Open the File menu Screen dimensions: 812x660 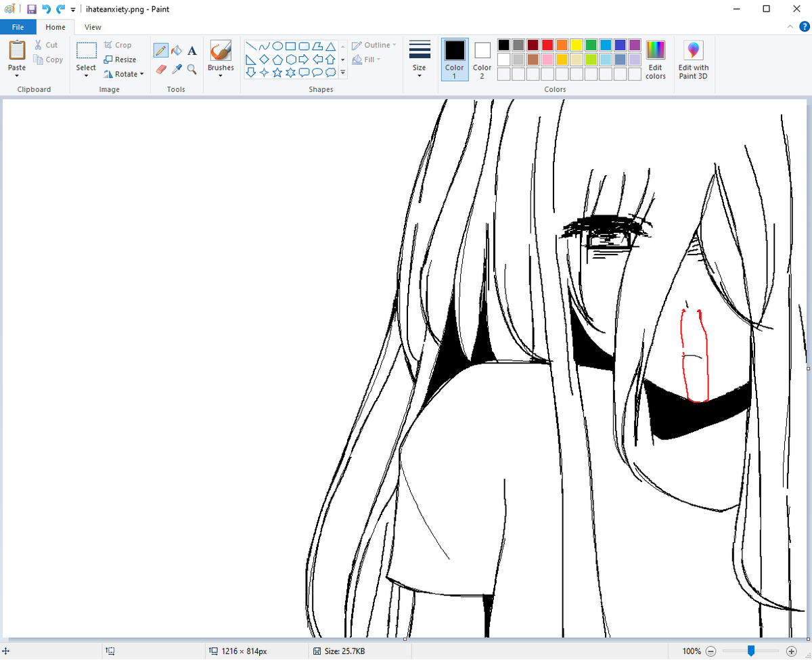click(x=18, y=26)
